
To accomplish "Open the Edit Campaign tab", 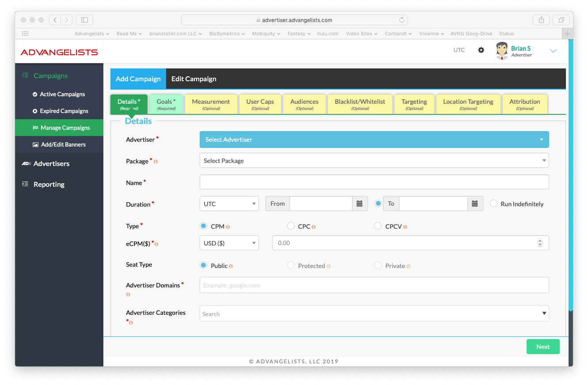I will coord(194,79).
